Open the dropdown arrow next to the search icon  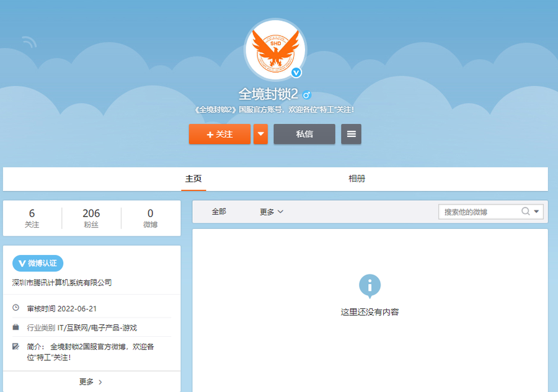(537, 211)
